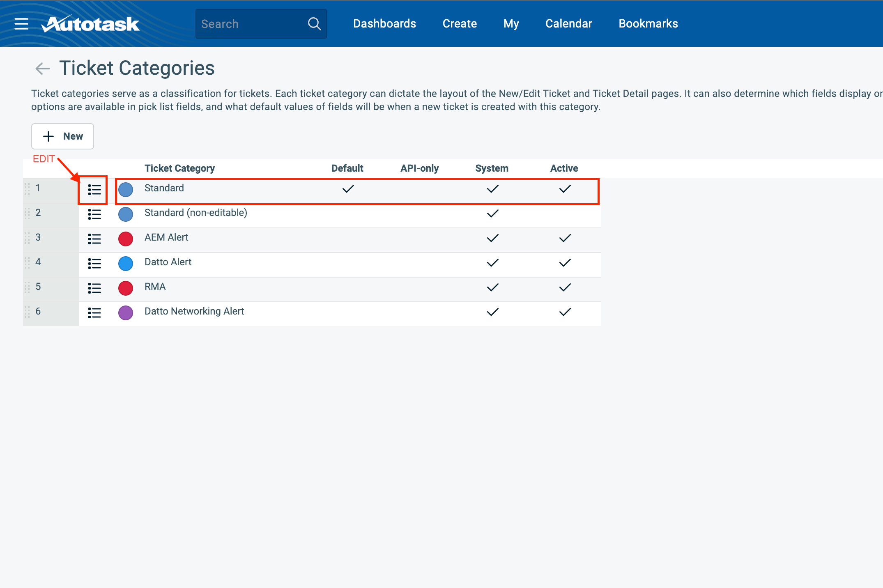
Task: Click System checkmark in Standard row
Action: (x=493, y=189)
